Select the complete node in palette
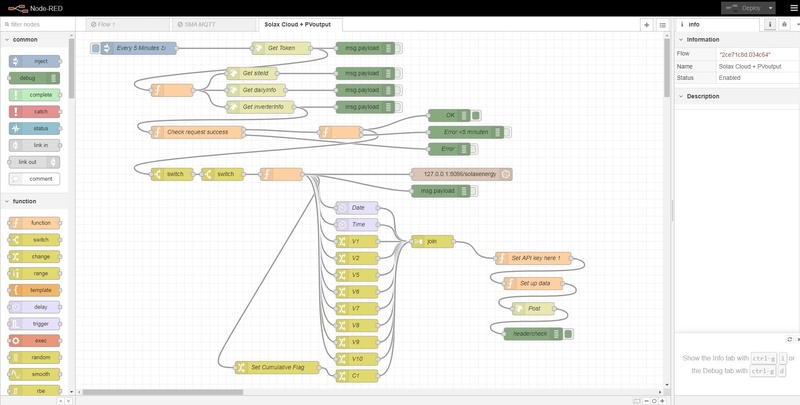 [x=34, y=95]
